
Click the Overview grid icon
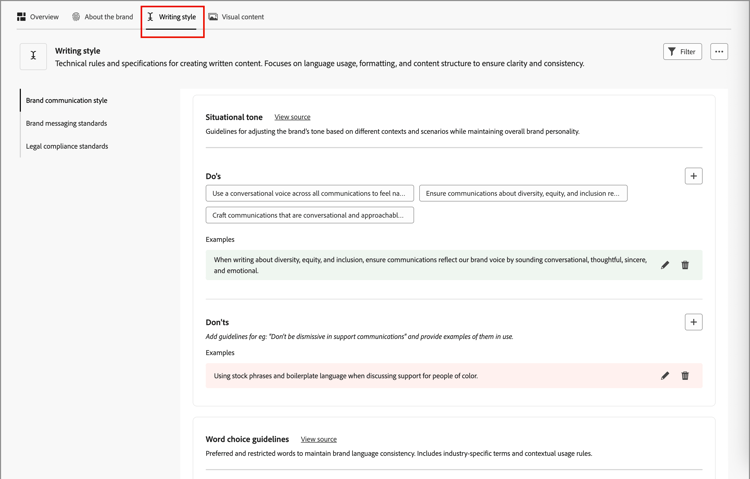click(21, 17)
